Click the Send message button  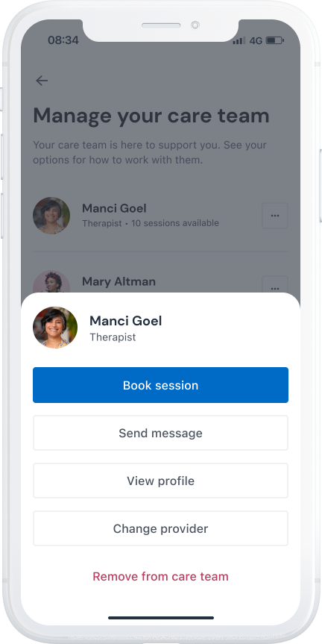point(160,433)
